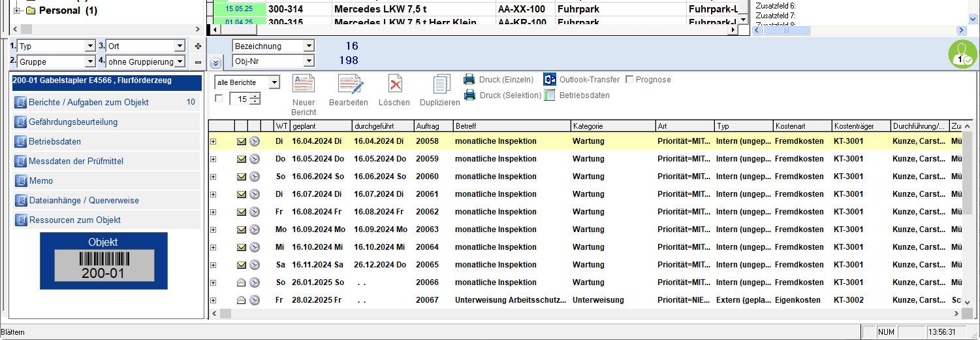Click the Duplizieren icon
Viewport: 980px width, 340px height.
(x=441, y=84)
